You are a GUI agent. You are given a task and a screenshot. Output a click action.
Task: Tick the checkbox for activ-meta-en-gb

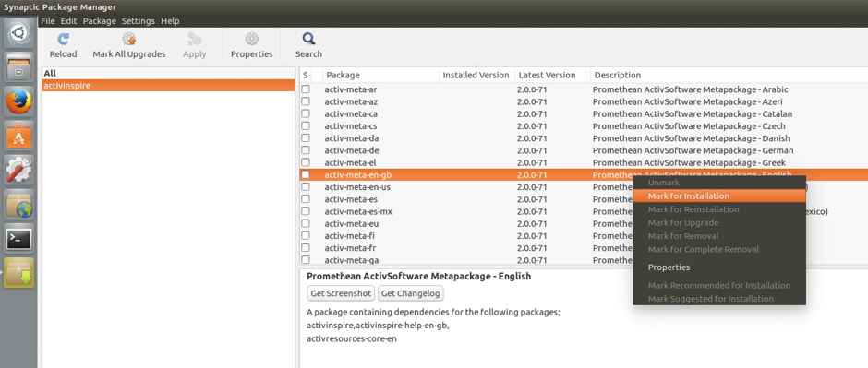click(x=305, y=174)
